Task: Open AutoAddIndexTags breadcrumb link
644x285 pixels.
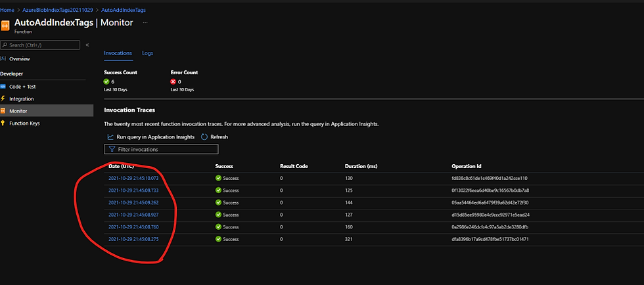Action: tap(124, 10)
